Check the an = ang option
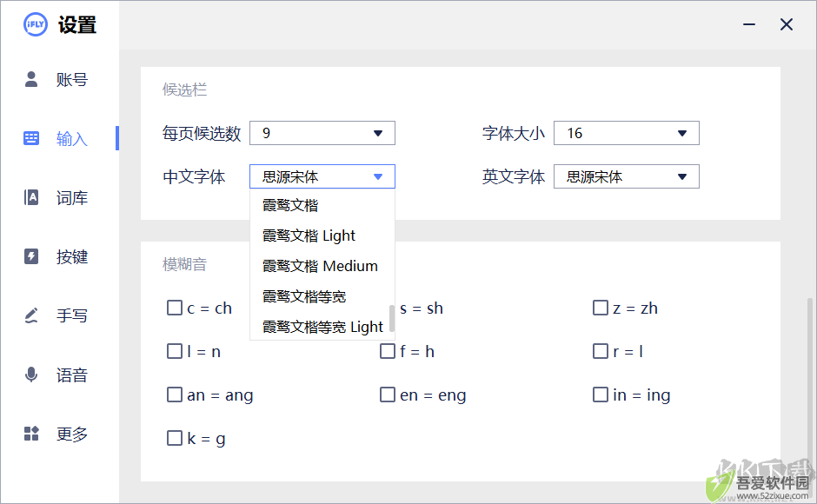This screenshot has height=504, width=817. (175, 395)
